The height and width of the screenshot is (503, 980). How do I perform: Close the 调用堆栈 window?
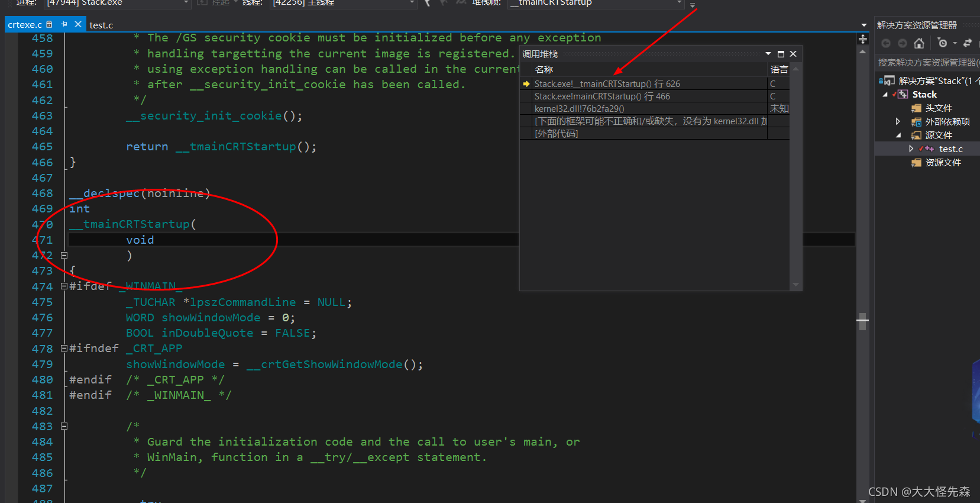(x=793, y=54)
